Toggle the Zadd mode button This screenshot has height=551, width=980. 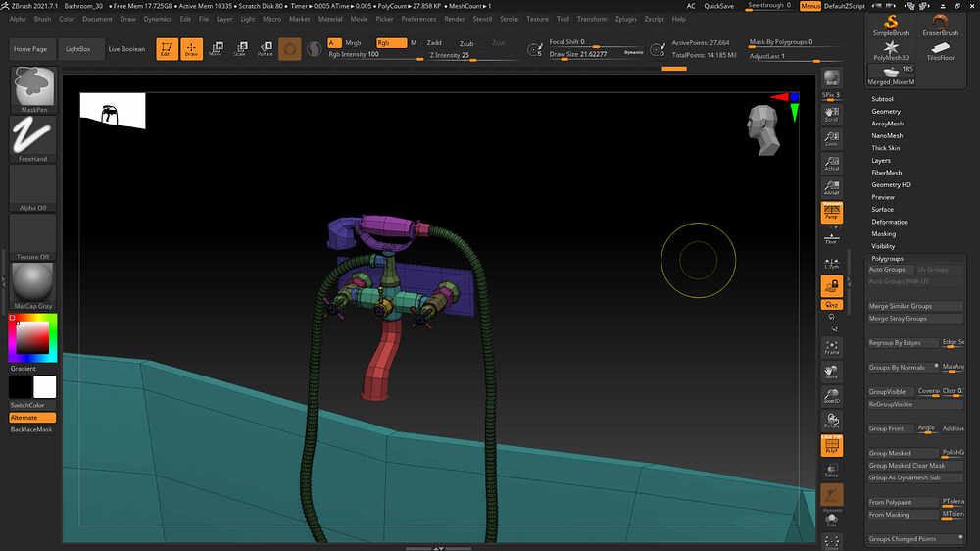click(x=434, y=42)
